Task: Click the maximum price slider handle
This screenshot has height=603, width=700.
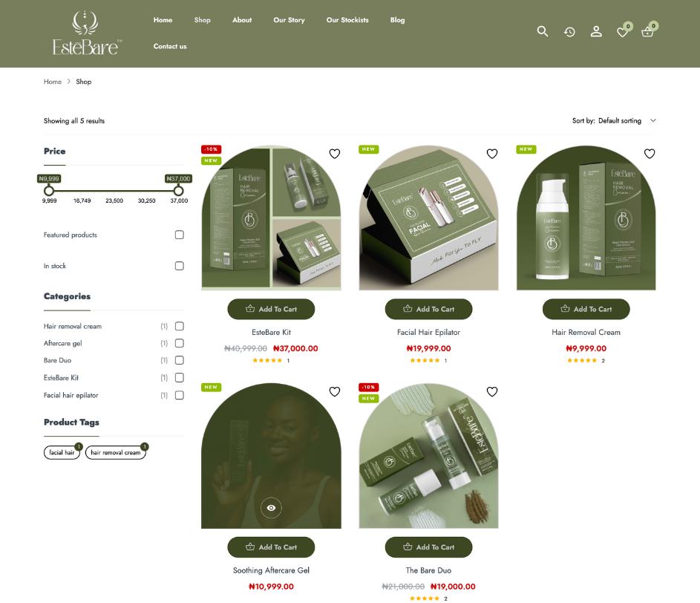Action: (178, 191)
